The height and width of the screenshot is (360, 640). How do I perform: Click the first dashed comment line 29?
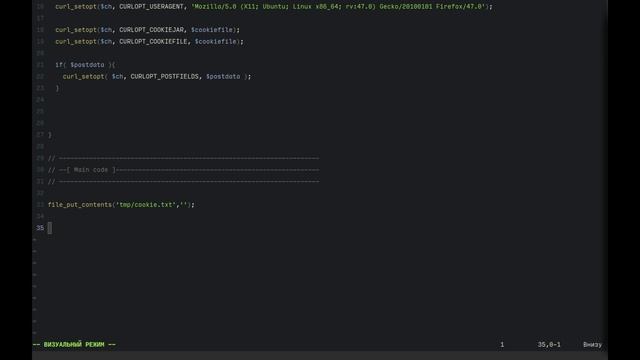coord(184,158)
